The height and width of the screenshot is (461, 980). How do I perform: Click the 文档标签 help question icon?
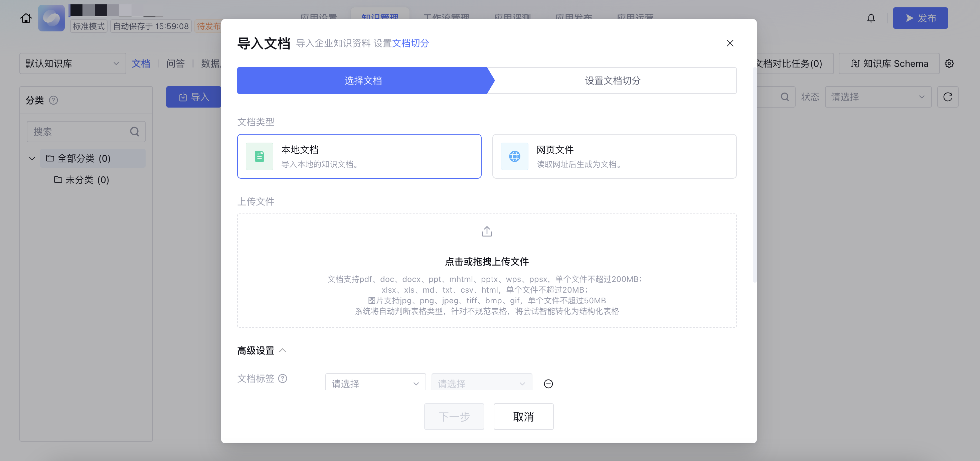point(282,378)
